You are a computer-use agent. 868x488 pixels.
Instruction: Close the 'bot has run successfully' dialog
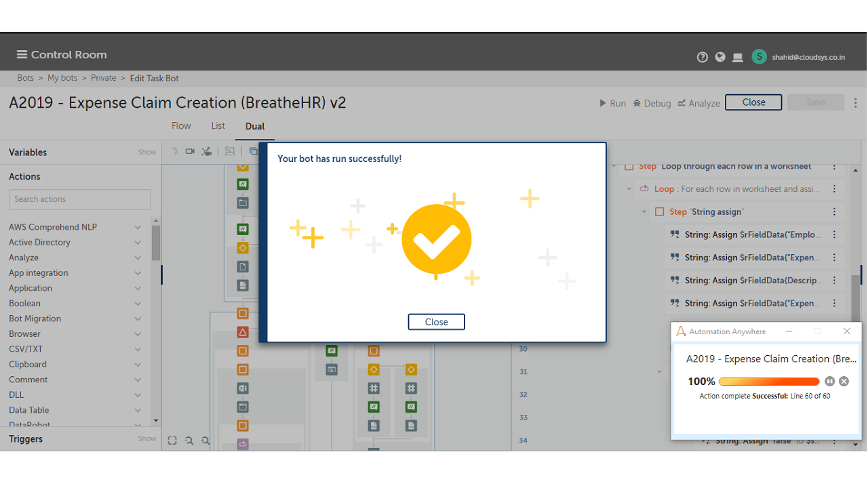tap(436, 322)
